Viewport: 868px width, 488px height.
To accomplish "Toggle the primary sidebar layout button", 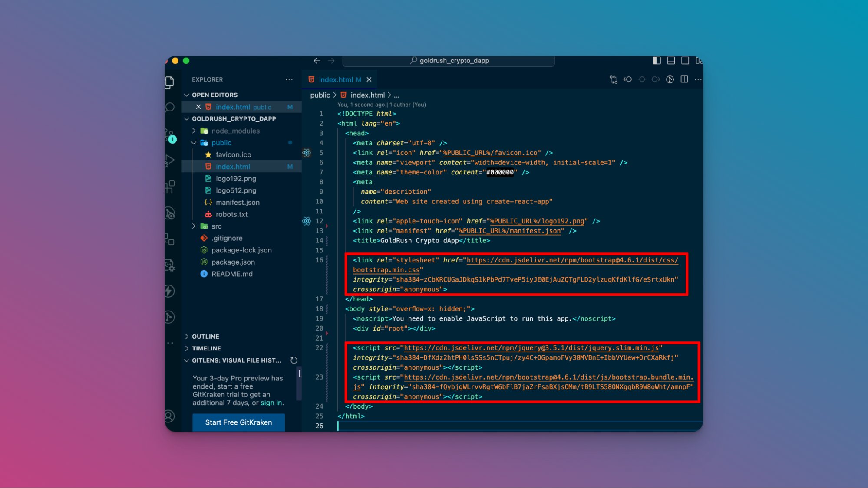I will [x=657, y=61].
